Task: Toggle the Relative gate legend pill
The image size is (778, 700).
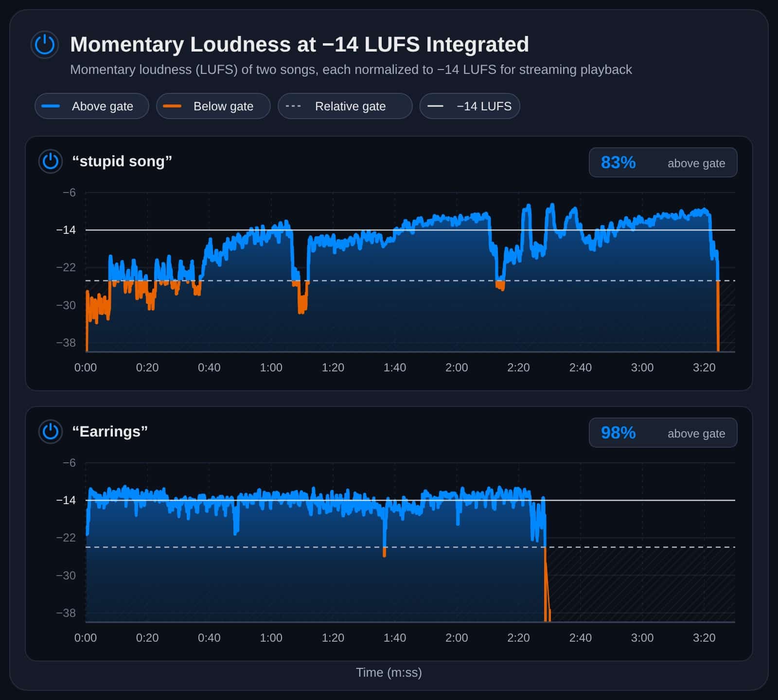Action: [345, 106]
